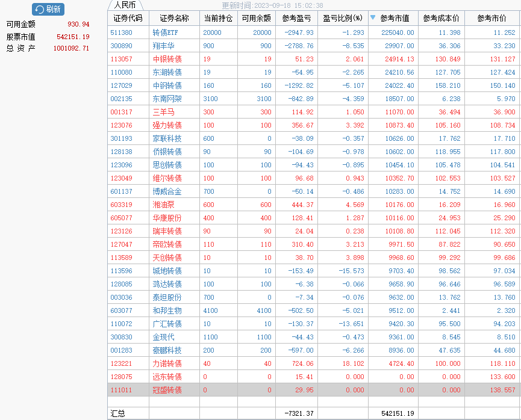The height and width of the screenshot is (420, 521).
Task: Select the highlighted 冠盛转债 row
Action: [x=314, y=390]
